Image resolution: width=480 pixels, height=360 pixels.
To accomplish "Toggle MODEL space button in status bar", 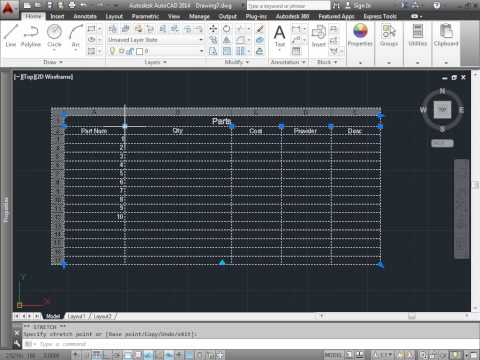I will [x=333, y=355].
